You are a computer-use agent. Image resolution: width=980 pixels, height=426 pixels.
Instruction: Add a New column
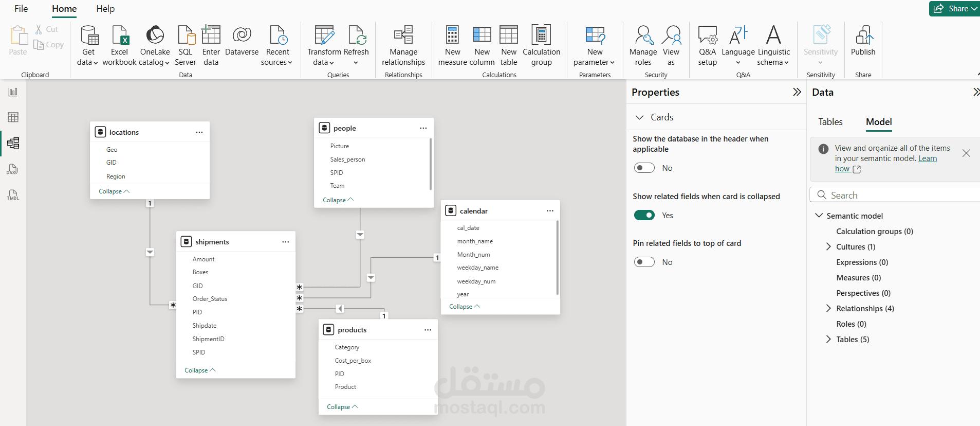(x=482, y=46)
